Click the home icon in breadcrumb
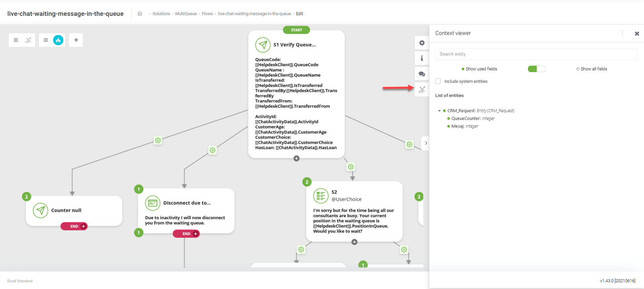 (x=140, y=14)
